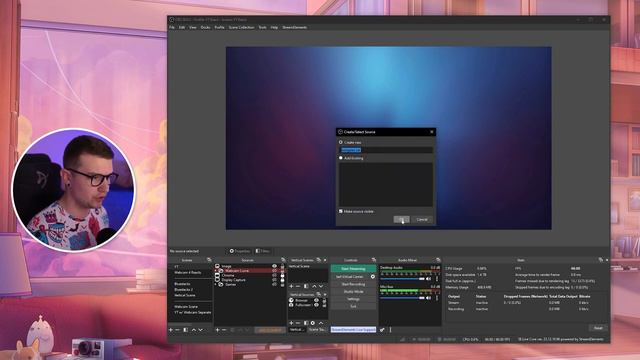The height and width of the screenshot is (360, 640).
Task: Toggle visibility of the Image source
Action: click(x=274, y=266)
